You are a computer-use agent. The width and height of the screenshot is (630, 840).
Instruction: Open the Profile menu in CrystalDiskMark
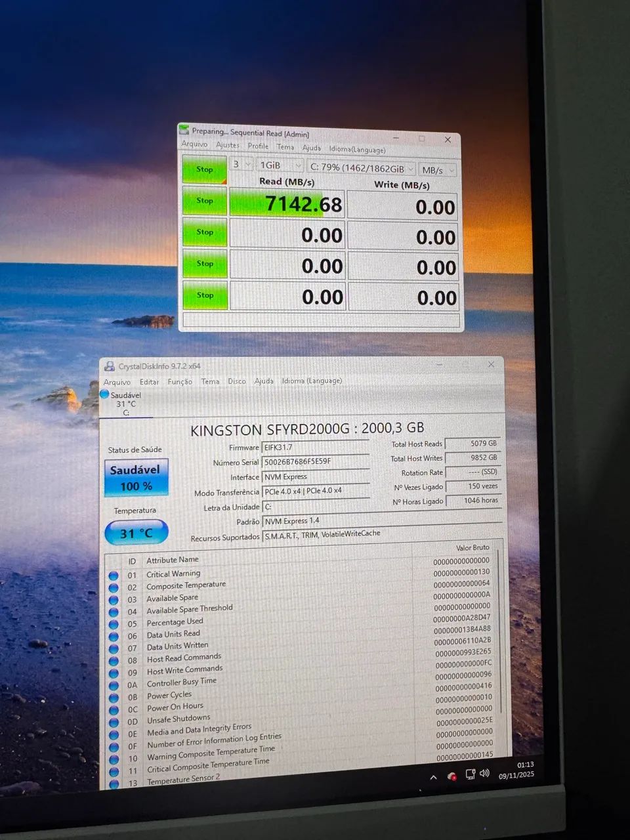point(258,146)
